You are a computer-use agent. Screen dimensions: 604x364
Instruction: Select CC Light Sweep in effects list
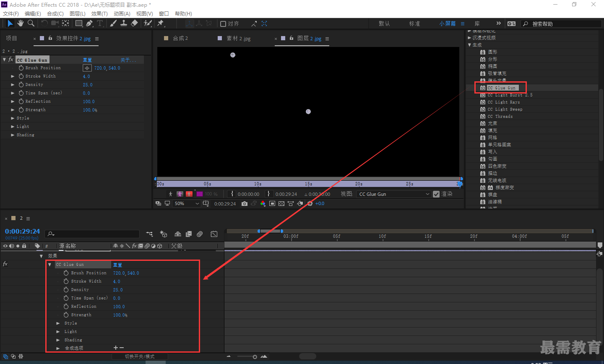(x=505, y=109)
